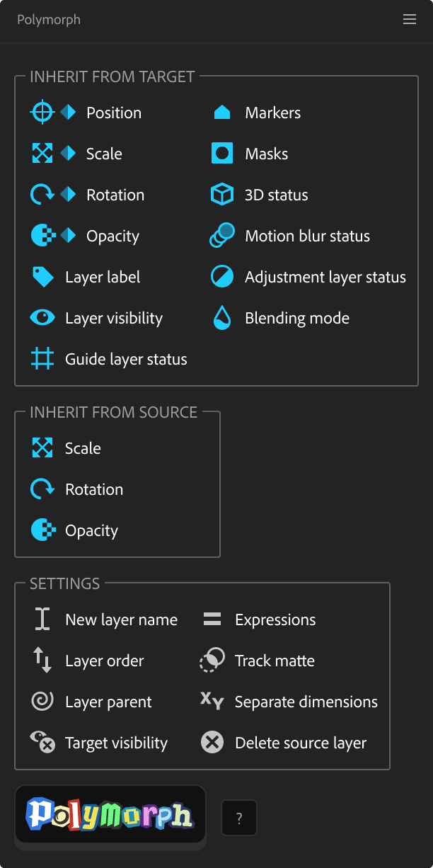Click the keyframe diamond next to Opacity

(x=68, y=236)
